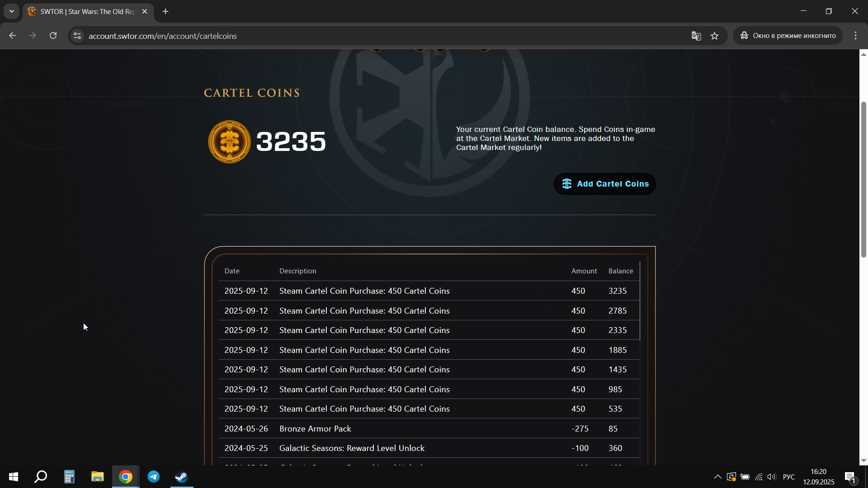Bookmark this page with star icon
Screen dimensions: 868x488
[714, 36]
